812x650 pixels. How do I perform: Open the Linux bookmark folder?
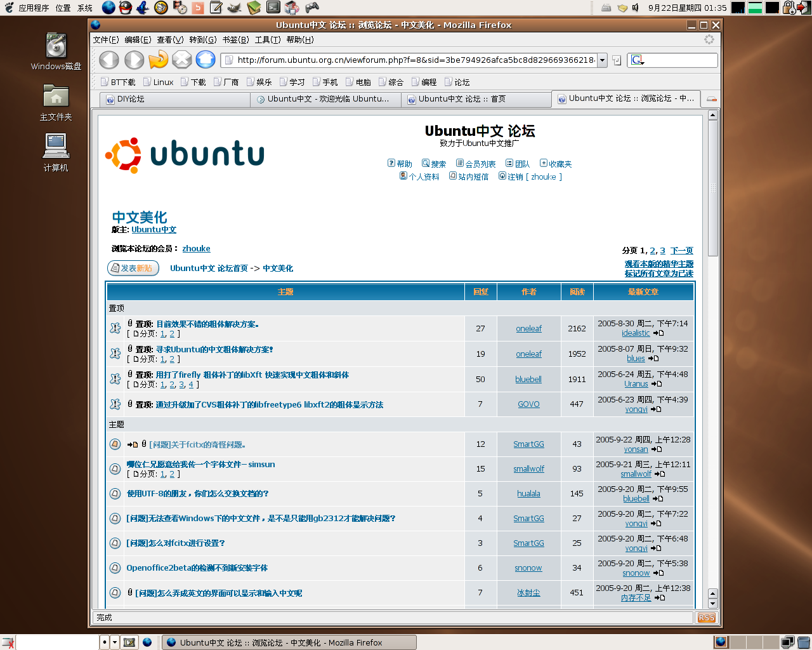pos(159,82)
